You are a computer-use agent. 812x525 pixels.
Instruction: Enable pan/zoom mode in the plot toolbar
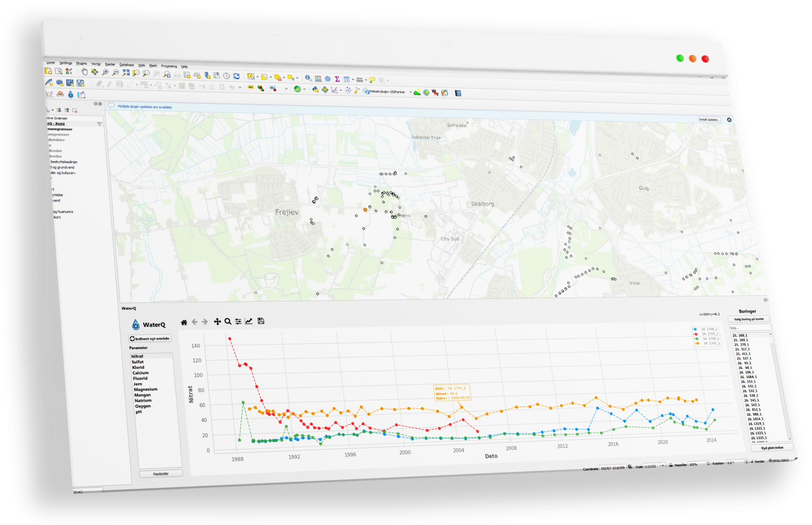(x=218, y=322)
